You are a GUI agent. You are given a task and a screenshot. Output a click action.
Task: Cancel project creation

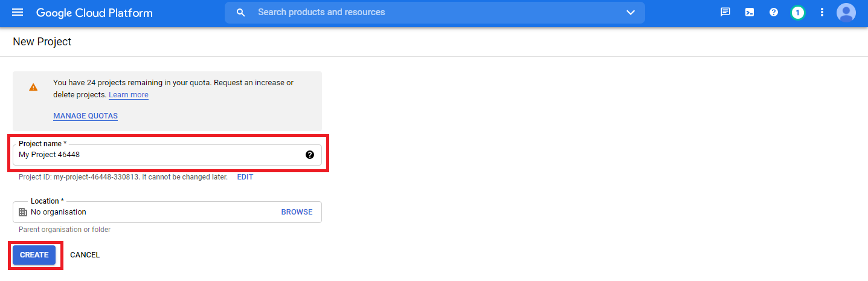pos(85,255)
